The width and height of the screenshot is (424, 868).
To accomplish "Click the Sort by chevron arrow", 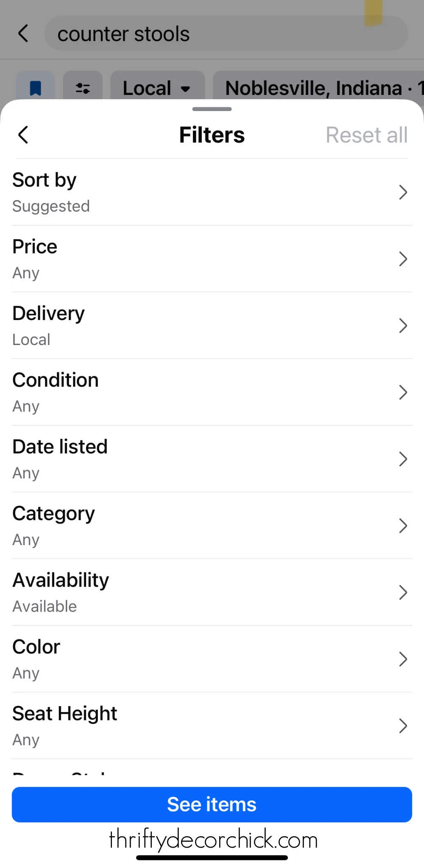I will coord(403,192).
